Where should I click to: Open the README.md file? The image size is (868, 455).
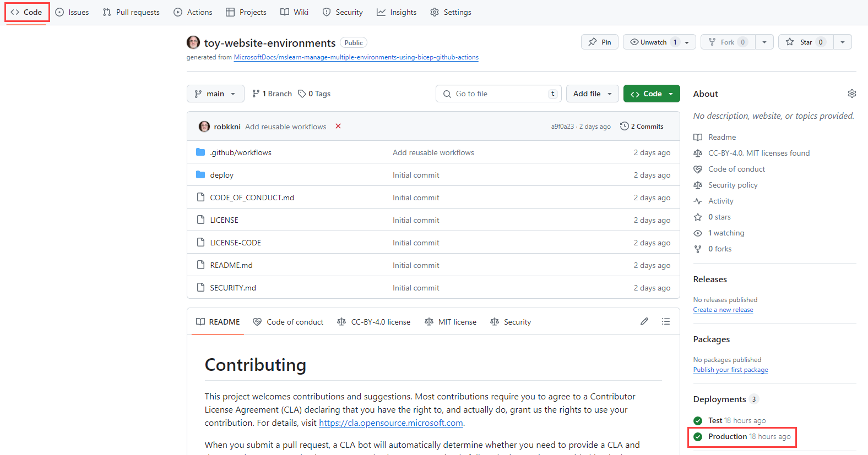(x=231, y=265)
